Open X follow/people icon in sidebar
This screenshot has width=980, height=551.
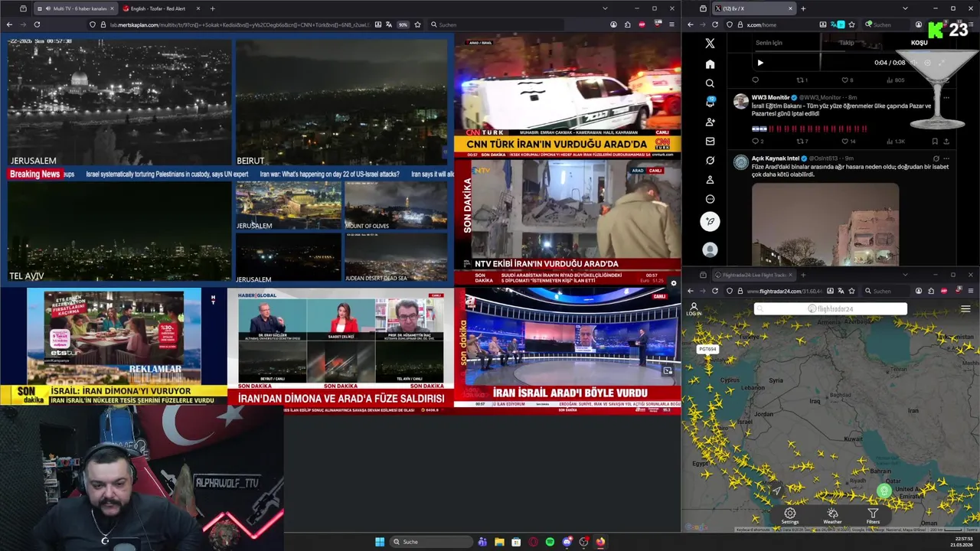710,122
